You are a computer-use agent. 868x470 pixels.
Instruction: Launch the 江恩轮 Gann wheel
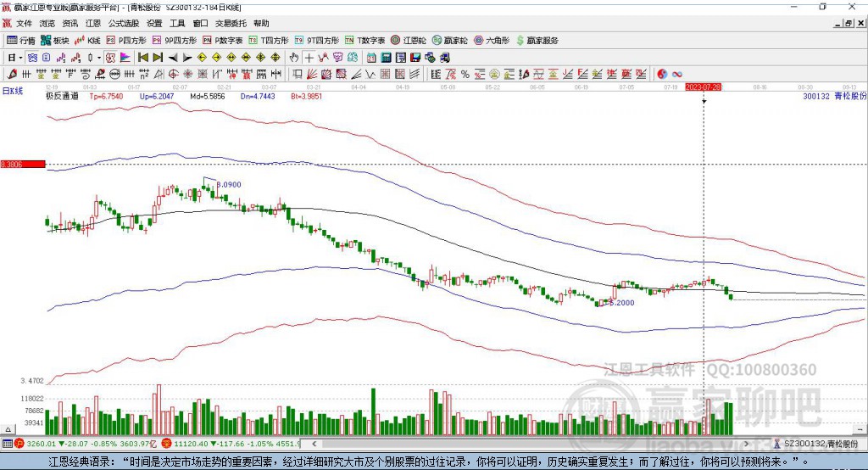click(x=409, y=41)
